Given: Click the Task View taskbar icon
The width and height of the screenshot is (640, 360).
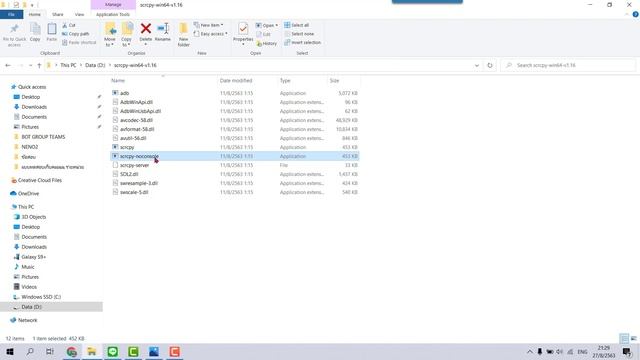Looking at the screenshot, I should 50,351.
